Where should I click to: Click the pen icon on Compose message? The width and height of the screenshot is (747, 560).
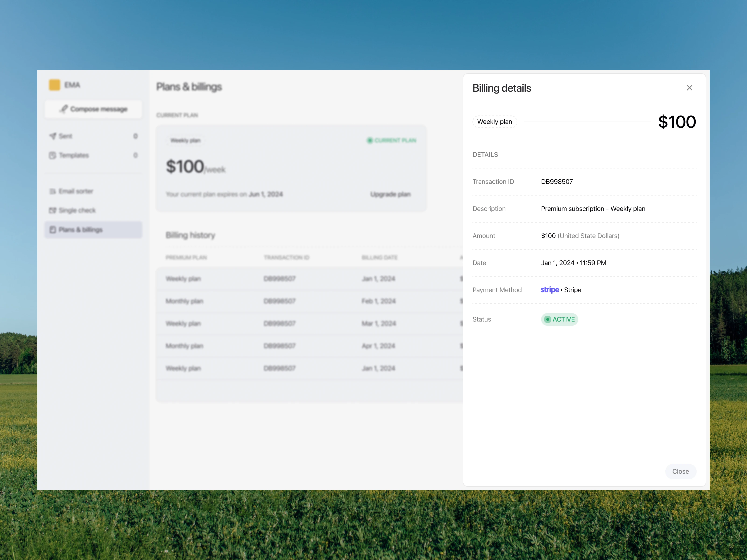point(64,109)
